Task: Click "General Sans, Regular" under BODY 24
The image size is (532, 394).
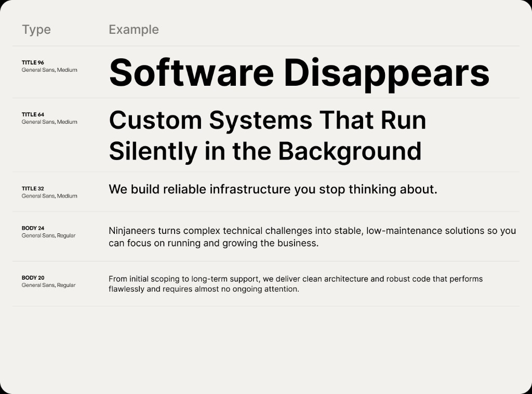Action: click(48, 235)
